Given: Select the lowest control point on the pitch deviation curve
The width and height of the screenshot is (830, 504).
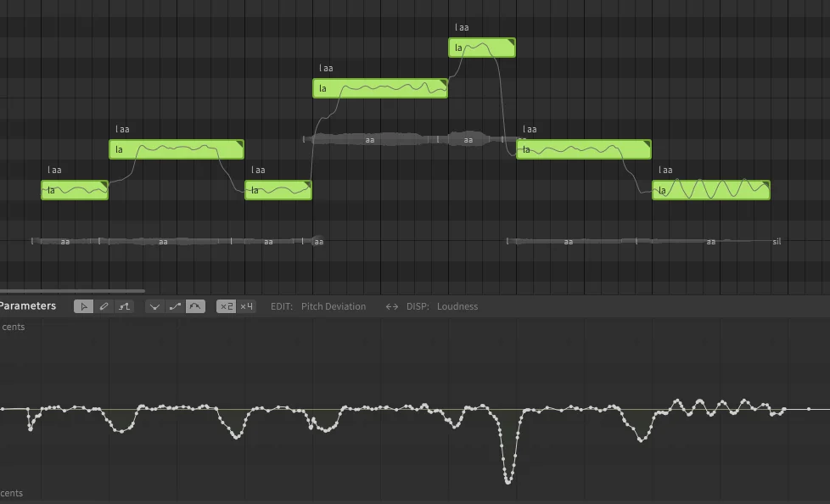Looking at the screenshot, I should 508,482.
